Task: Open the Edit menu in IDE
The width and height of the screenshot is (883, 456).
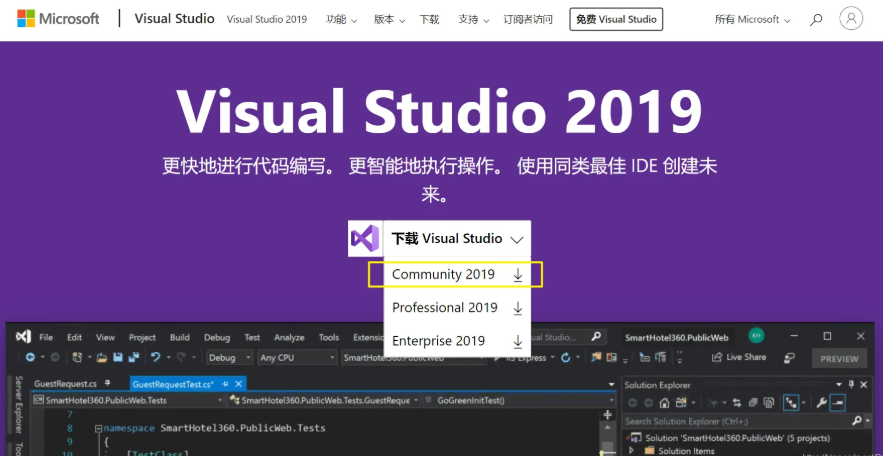Action: (x=74, y=337)
